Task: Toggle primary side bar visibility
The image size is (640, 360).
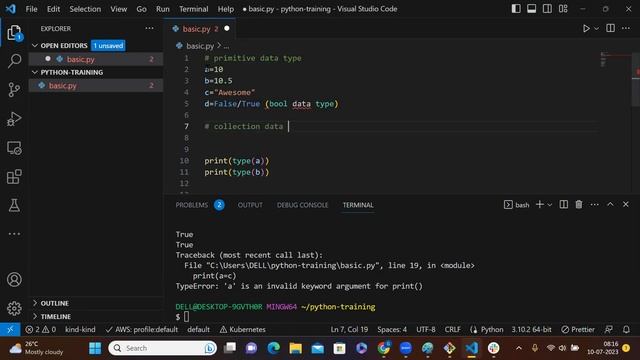Action: (x=516, y=9)
